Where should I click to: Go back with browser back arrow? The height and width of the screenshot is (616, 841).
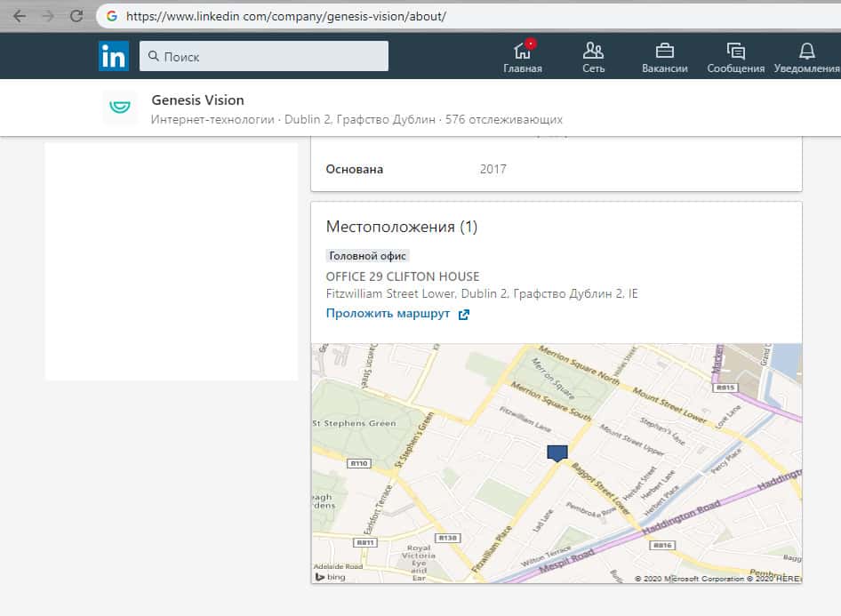coord(20,16)
